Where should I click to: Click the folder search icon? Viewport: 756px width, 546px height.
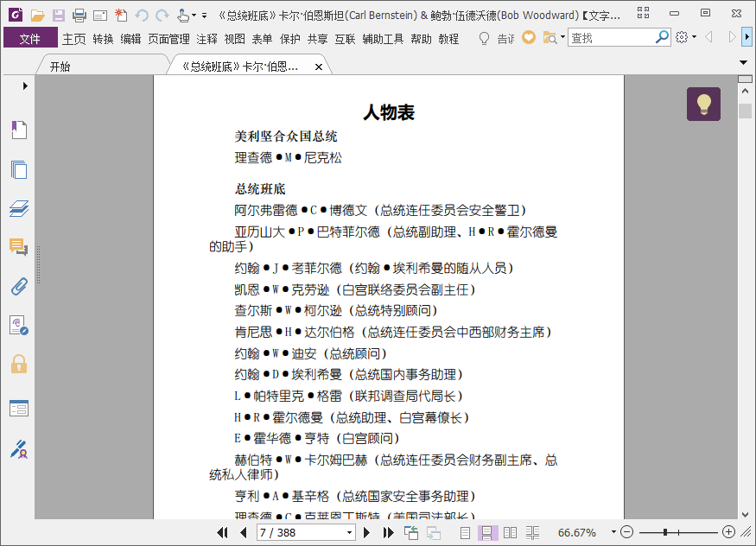coord(550,38)
